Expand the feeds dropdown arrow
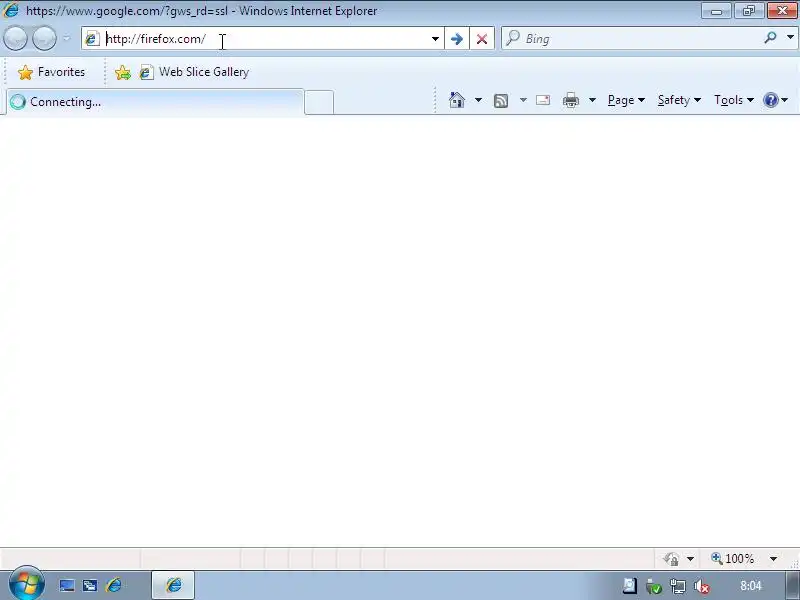This screenshot has height=600, width=800. (x=523, y=100)
